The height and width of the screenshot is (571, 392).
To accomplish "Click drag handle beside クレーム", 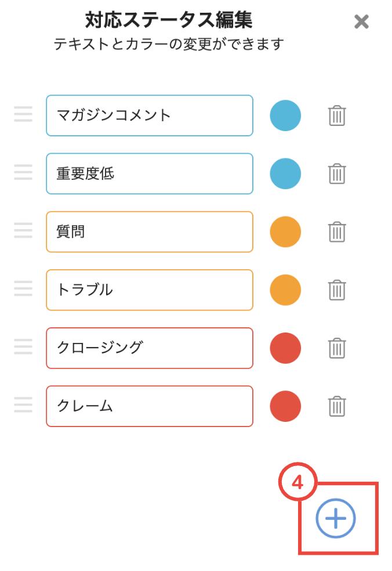I will [23, 404].
